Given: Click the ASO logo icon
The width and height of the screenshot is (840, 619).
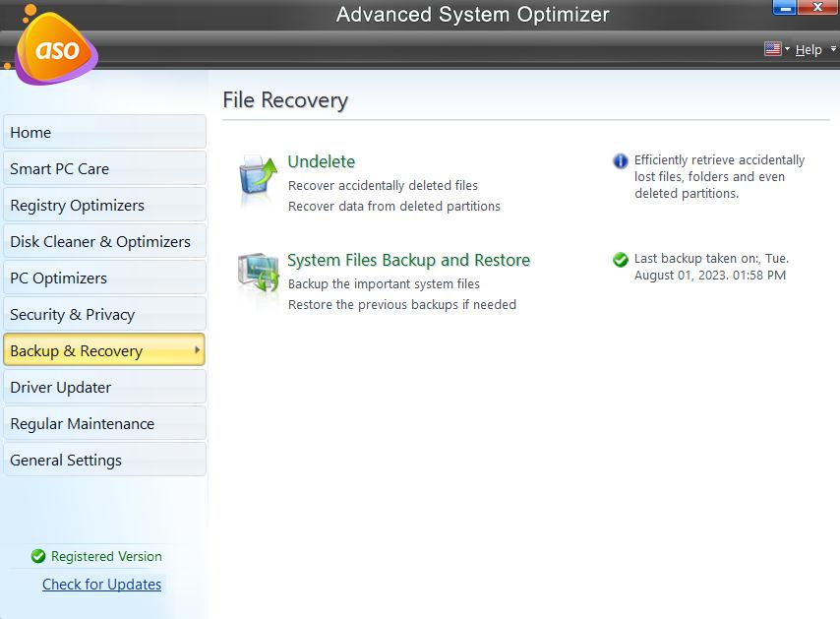Looking at the screenshot, I should click(x=56, y=49).
